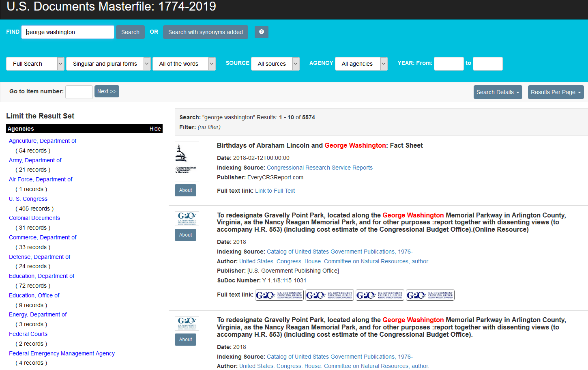Image resolution: width=588 pixels, height=370 pixels.
Task: Click the YEAR to input field
Action: click(488, 64)
